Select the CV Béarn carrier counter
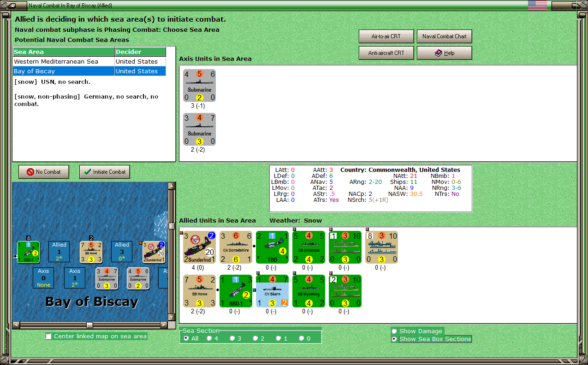This screenshot has height=365, width=588. pyautogui.click(x=272, y=291)
